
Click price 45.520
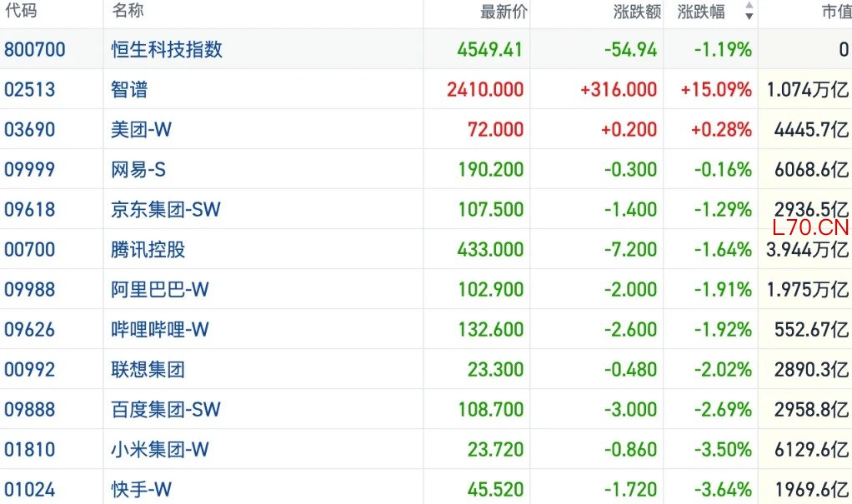coord(495,490)
